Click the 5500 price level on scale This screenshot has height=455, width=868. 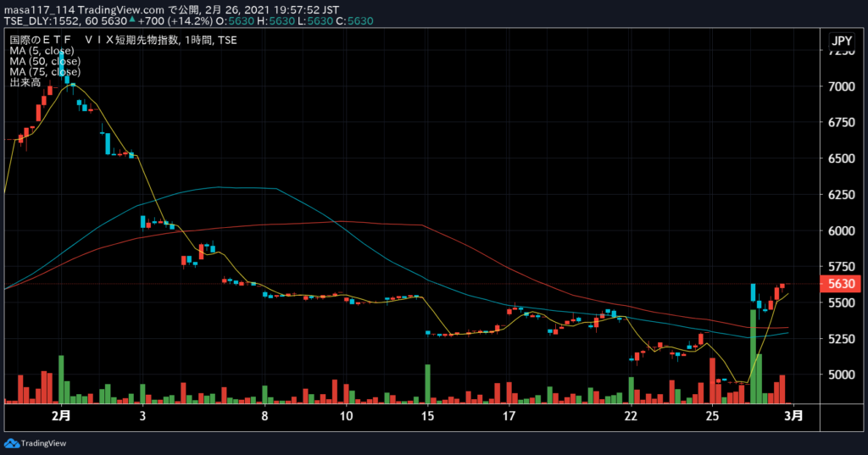[x=842, y=302]
